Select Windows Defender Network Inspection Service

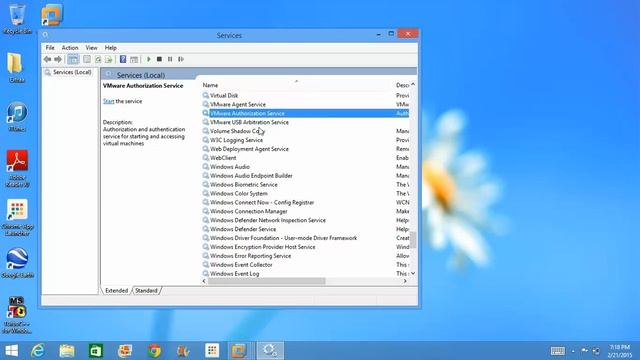click(305, 220)
